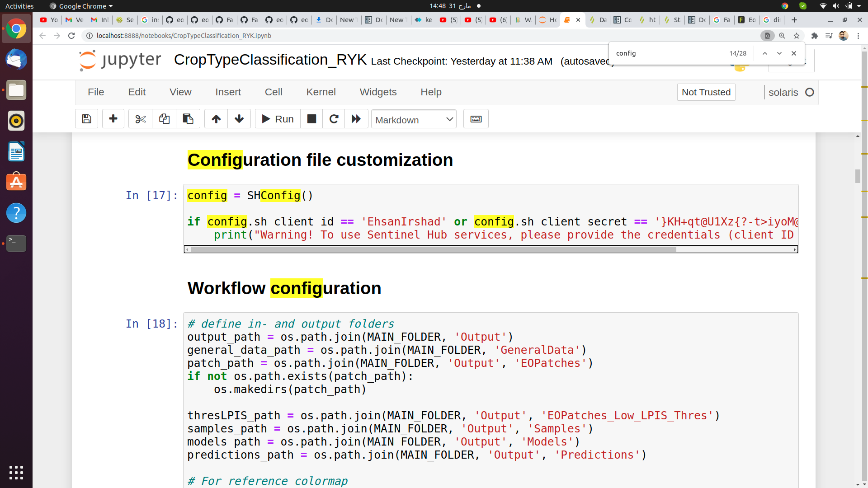Image resolution: width=868 pixels, height=488 pixels.
Task: Run the current cell
Action: [x=277, y=118]
